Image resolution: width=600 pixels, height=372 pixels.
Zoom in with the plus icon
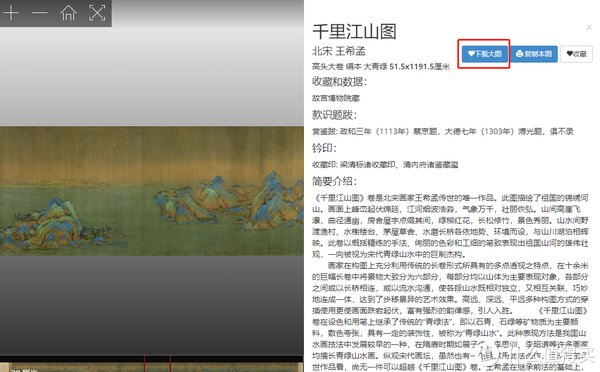pos(11,13)
